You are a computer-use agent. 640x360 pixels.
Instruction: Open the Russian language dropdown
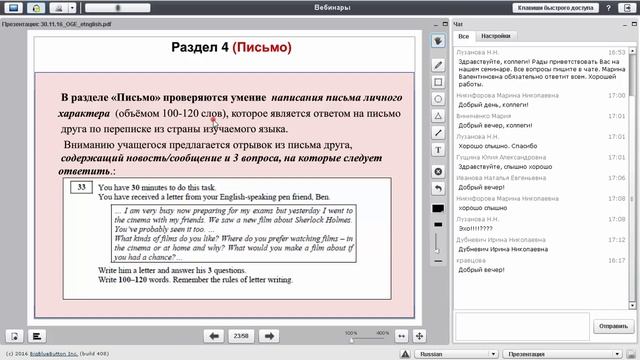click(x=456, y=354)
